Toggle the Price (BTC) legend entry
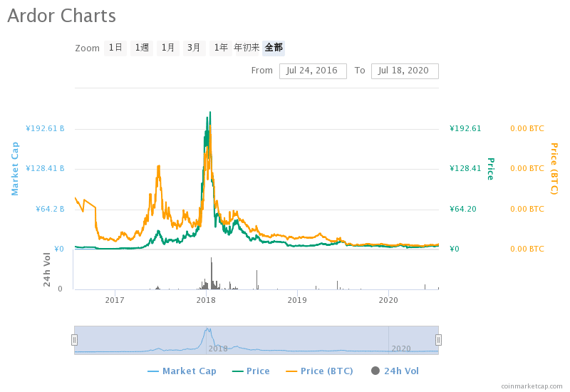The width and height of the screenshot is (570, 392). click(319, 371)
